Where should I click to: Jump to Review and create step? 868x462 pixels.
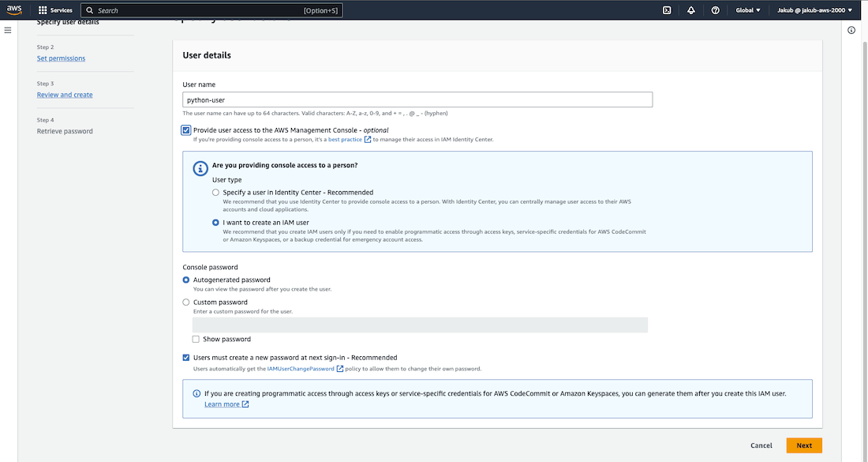tap(65, 95)
